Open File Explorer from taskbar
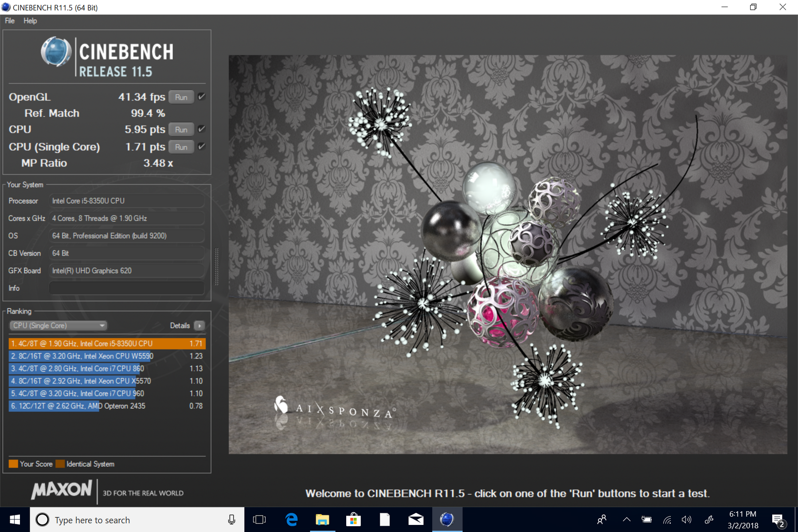This screenshot has width=798, height=532. 322,520
